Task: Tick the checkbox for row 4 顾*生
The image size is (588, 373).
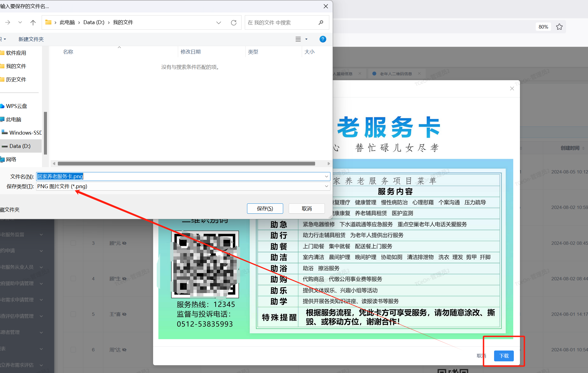Action: [x=73, y=279]
